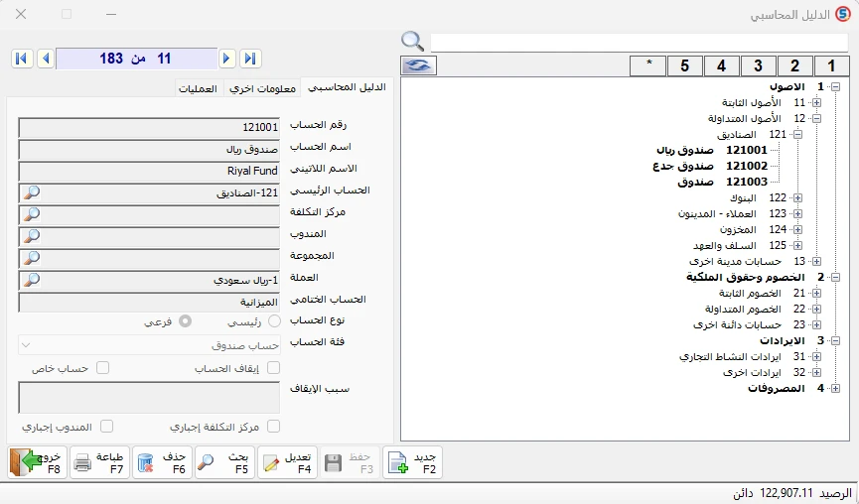859x504 pixels.
Task: Expand حسابات مدينة اخرى node 13
Action: pyautogui.click(x=817, y=262)
